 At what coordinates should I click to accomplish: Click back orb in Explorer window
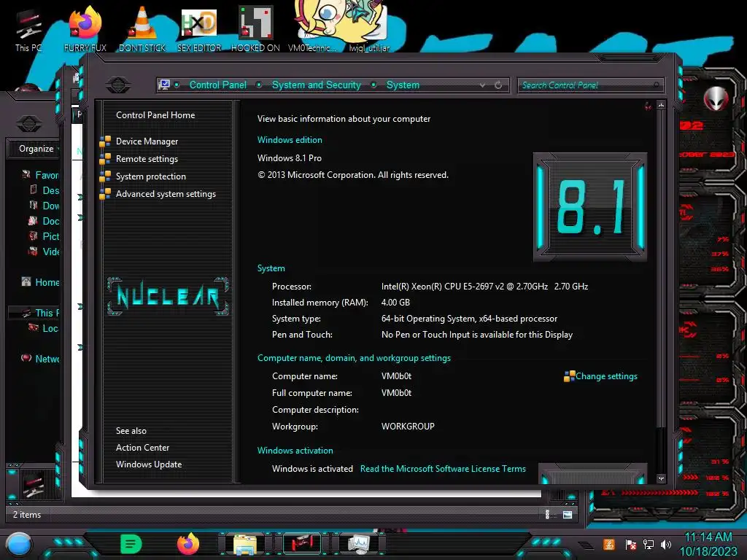(28, 124)
